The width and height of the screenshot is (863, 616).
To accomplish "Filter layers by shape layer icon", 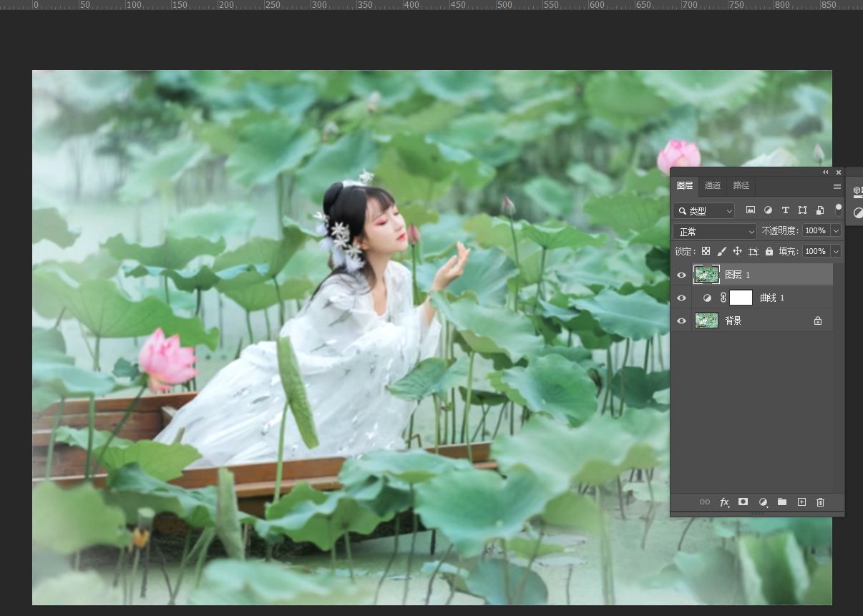I will click(x=802, y=210).
